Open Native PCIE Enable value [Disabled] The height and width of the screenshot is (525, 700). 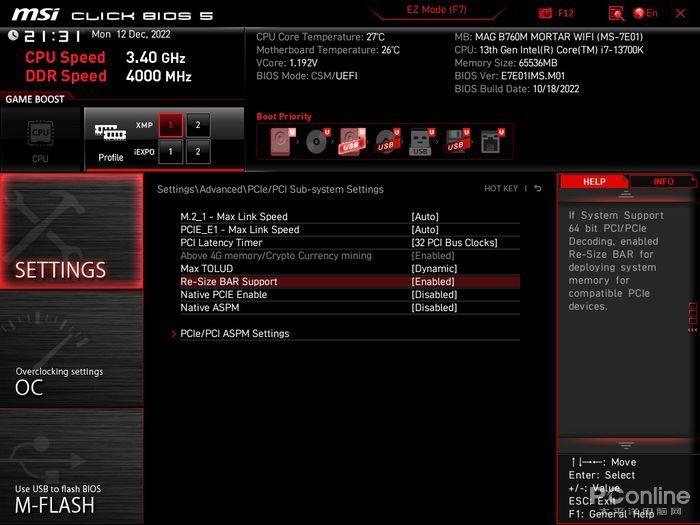click(434, 295)
